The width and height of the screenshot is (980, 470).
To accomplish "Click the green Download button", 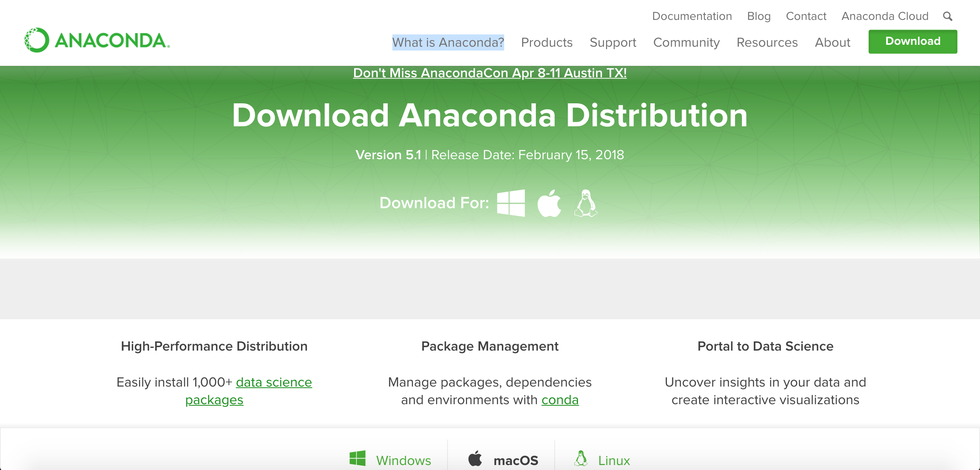I will (913, 41).
